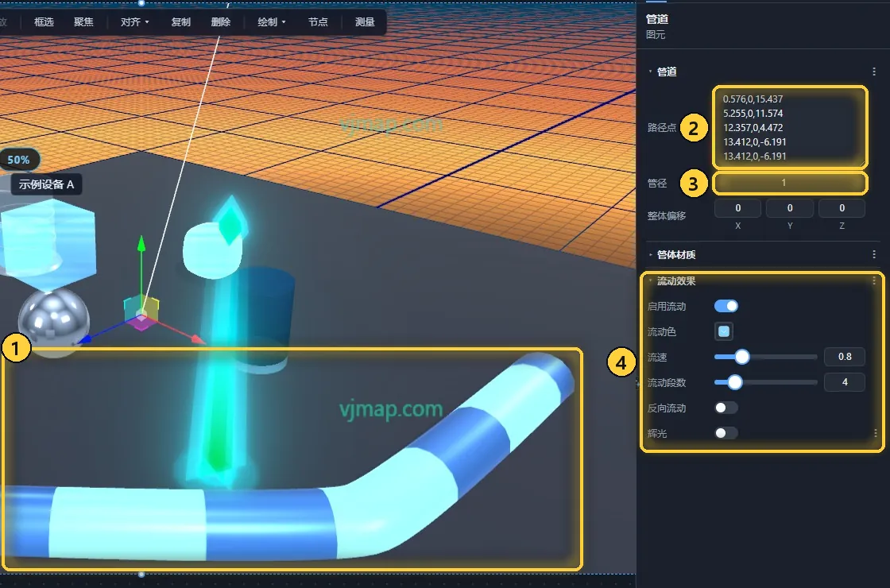Screen dimensions: 890x588
Task: Enable the 辉光 glow switch
Action: [x=726, y=433]
